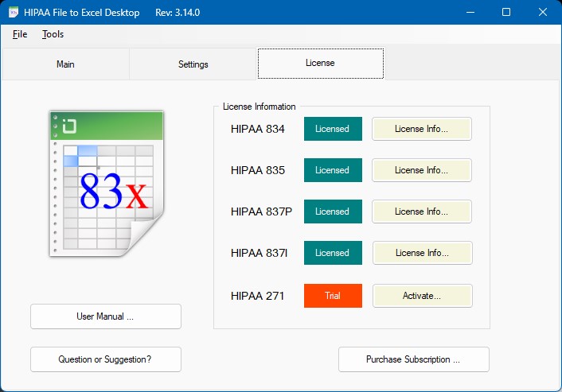Click the app icon in title bar
Screen dimensions: 562x392
pyautogui.click(x=14, y=12)
